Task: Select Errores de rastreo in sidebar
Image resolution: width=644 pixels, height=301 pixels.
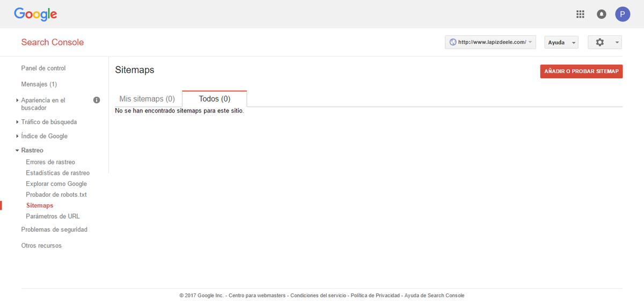Action: pos(50,162)
